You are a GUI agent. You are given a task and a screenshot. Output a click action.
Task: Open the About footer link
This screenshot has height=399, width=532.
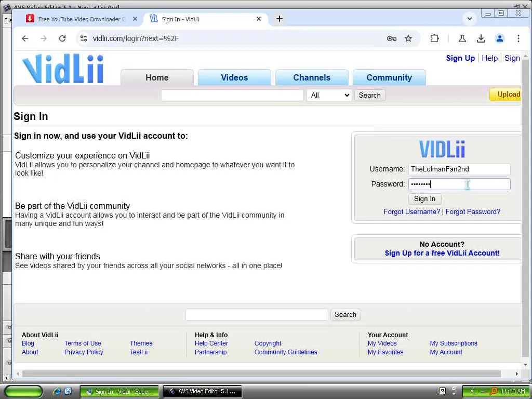pos(30,352)
